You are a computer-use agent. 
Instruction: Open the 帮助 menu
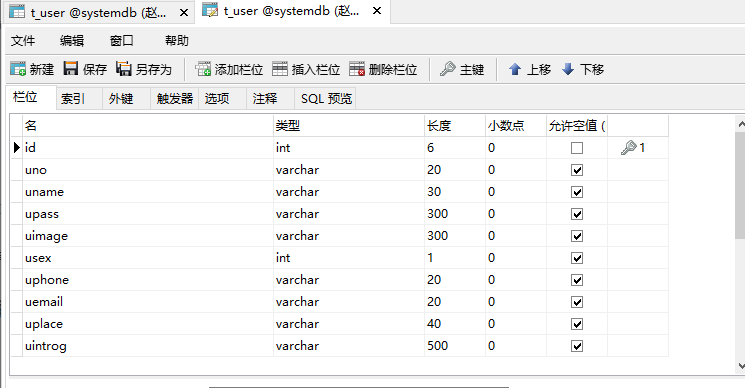click(x=177, y=41)
